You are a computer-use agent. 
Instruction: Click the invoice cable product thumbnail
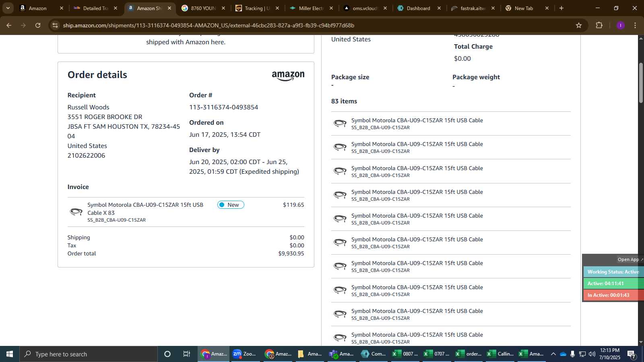coord(76,212)
